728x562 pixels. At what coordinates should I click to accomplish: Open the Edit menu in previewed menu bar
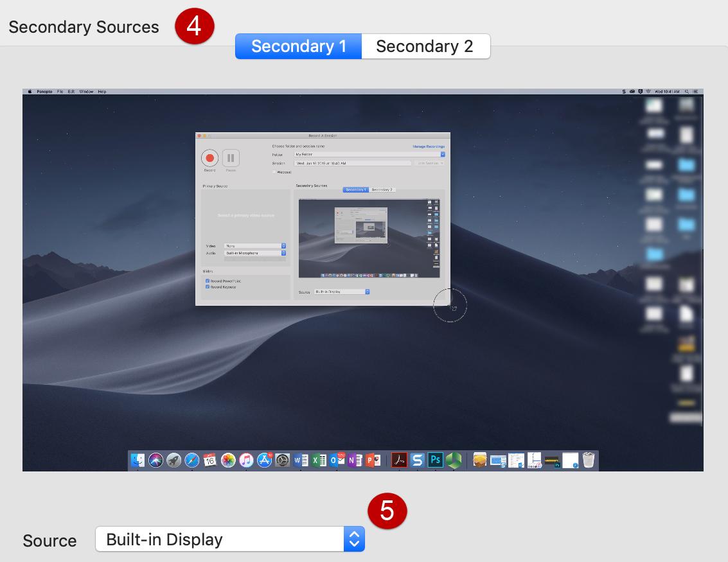click(x=71, y=92)
